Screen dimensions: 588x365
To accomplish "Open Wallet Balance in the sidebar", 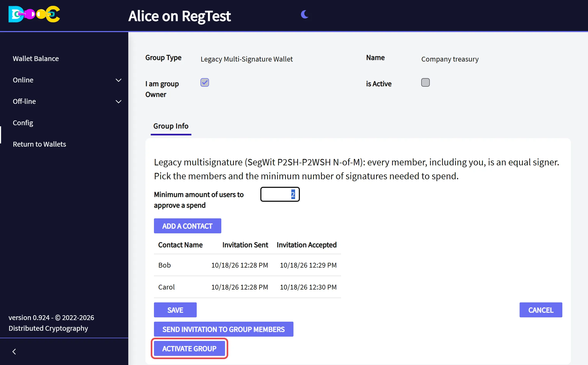I will pyautogui.click(x=36, y=59).
